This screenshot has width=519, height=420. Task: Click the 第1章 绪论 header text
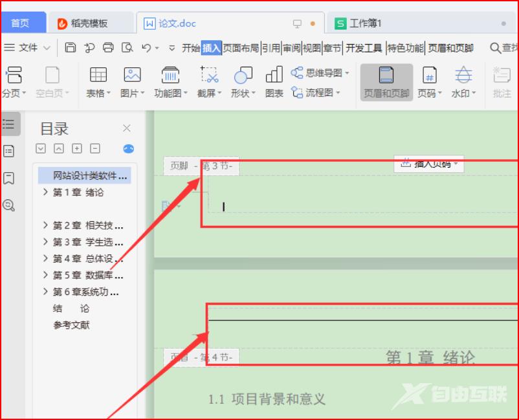pyautogui.click(x=430, y=357)
